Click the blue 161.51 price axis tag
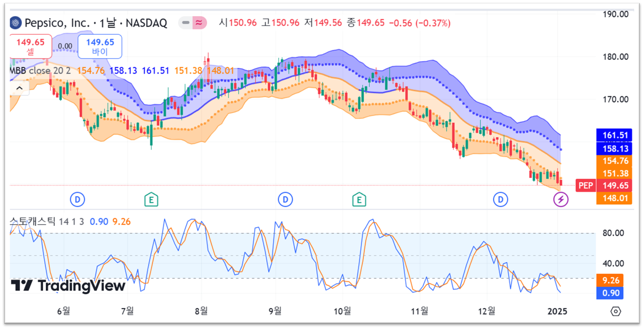644x329 pixels. [x=615, y=135]
